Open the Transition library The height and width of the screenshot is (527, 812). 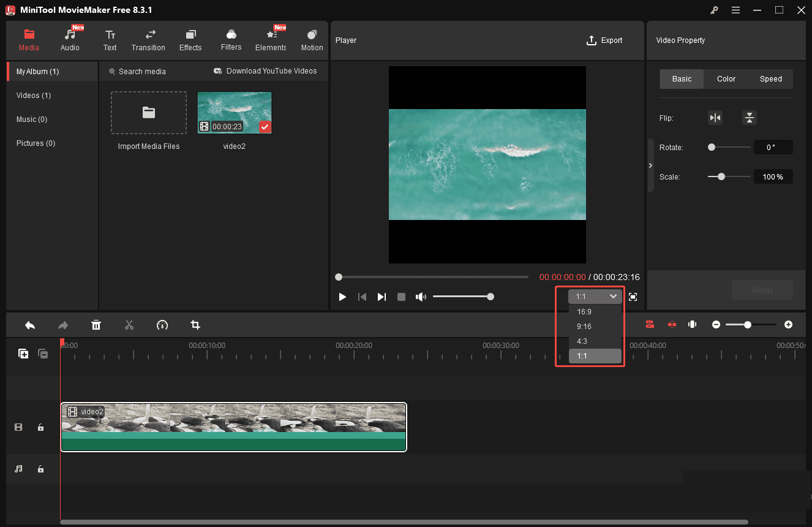148,40
